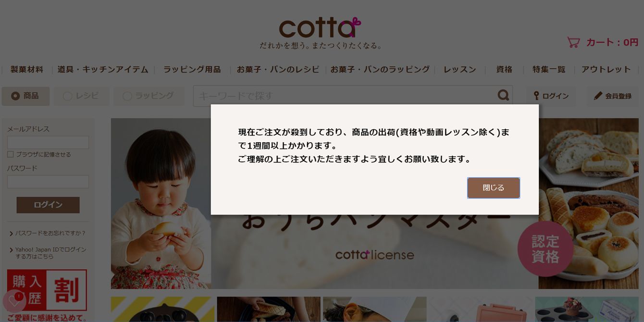Click the cotta license banner logo
This screenshot has height=322, width=644.
tap(375, 254)
